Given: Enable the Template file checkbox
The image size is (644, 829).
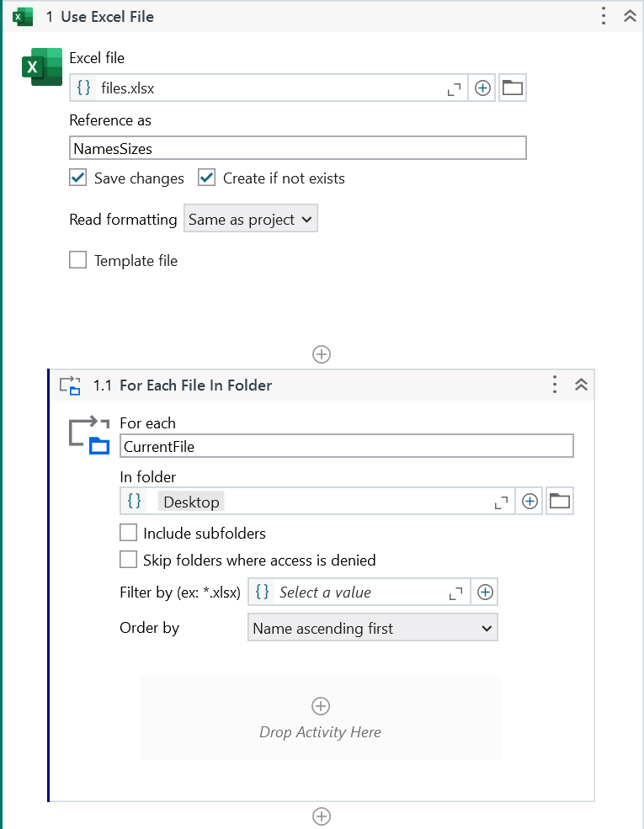Looking at the screenshot, I should coord(78,261).
